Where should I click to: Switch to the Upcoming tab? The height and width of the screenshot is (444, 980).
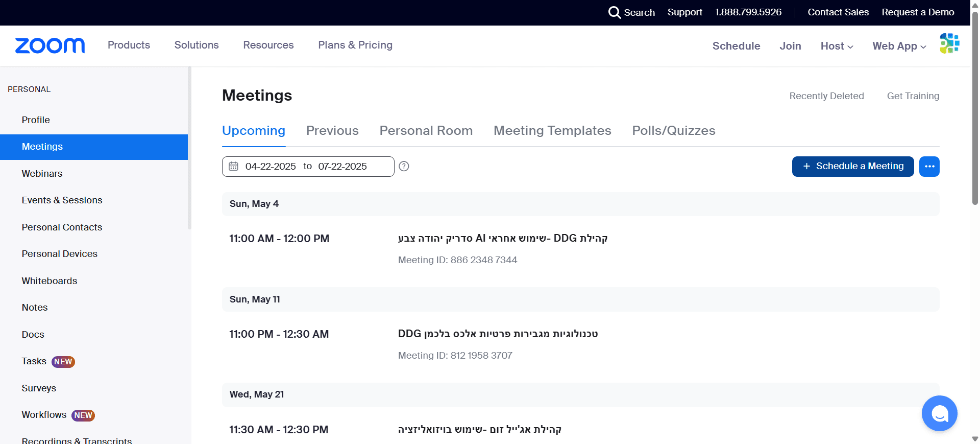[254, 131]
